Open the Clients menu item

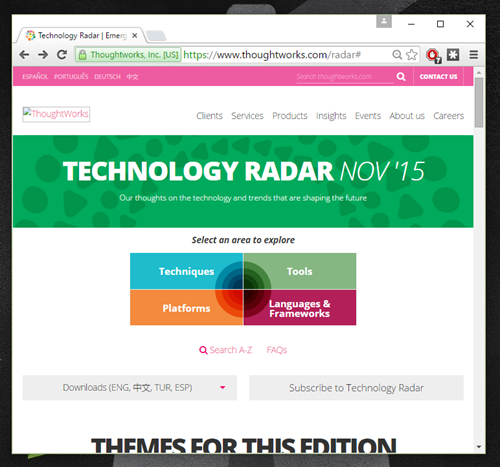[x=209, y=116]
